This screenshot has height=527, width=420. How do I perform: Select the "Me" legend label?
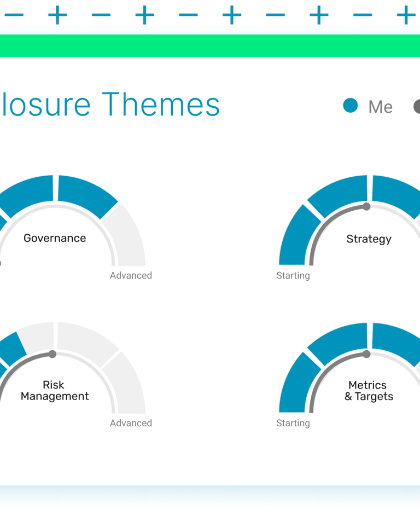click(x=381, y=107)
